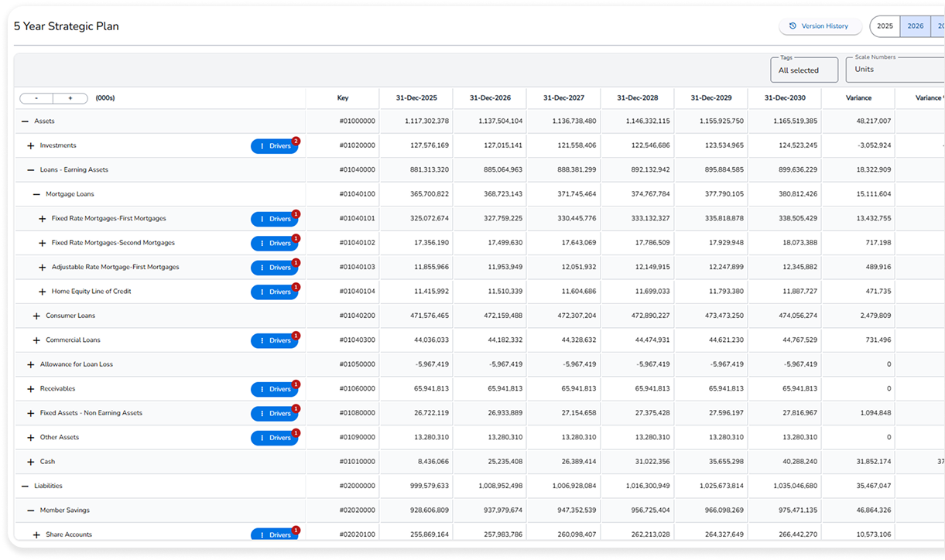Click the minus collapse-all button

36,98
